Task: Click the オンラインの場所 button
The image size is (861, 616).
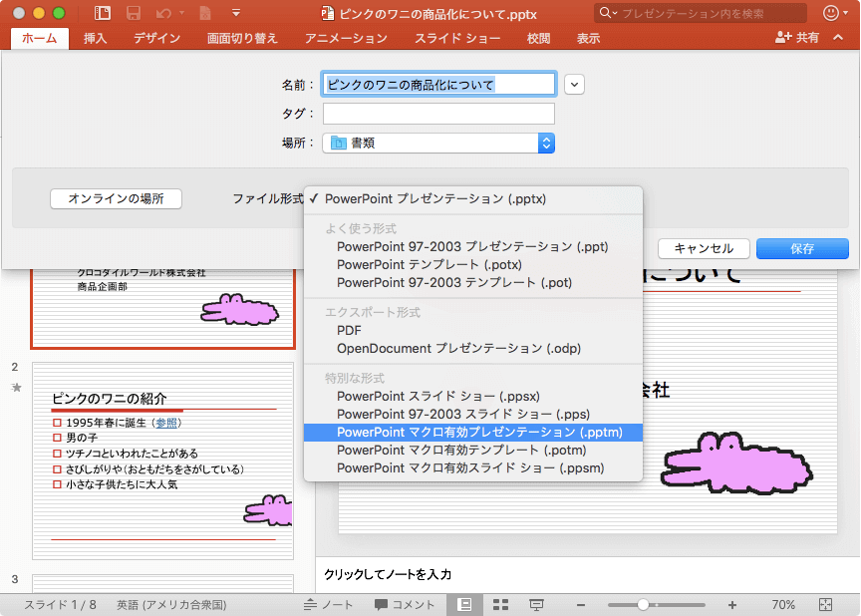Action: point(116,198)
